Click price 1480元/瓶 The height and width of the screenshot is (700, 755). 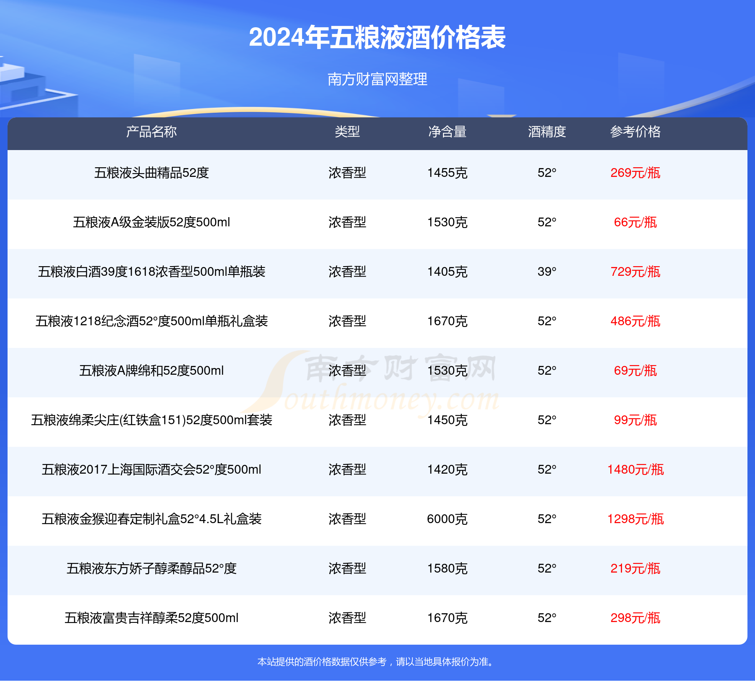pyautogui.click(x=635, y=469)
